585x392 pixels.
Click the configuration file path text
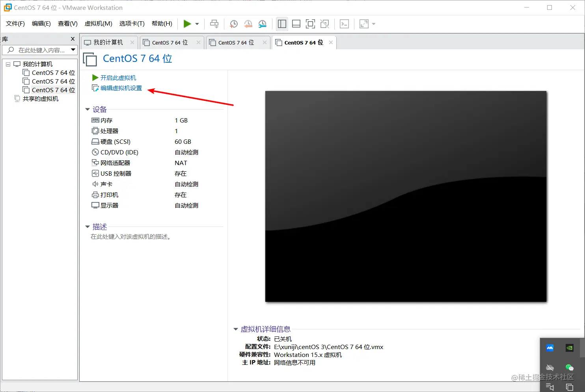[329, 347]
